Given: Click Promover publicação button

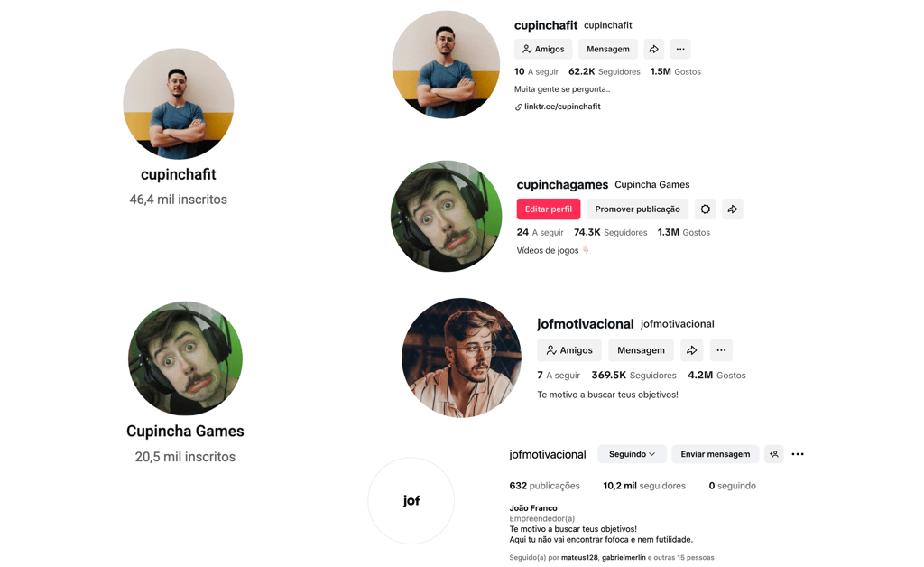Looking at the screenshot, I should click(638, 209).
